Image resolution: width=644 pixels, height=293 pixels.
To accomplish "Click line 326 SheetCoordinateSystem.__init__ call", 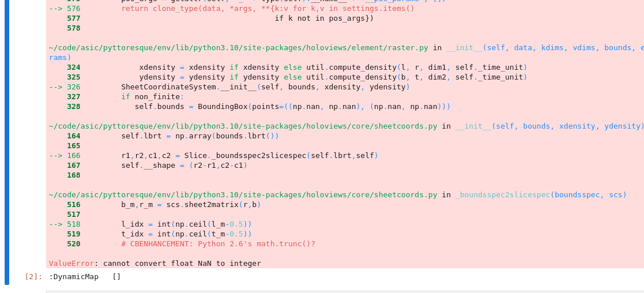I will (265, 87).
